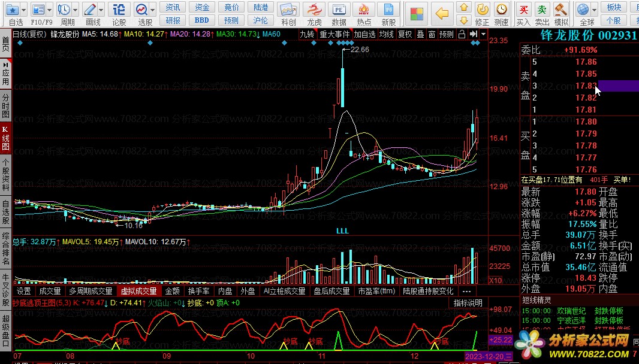The height and width of the screenshot is (364, 639).
Task: Open the 分时图 intraday chart sidebar tab
Action: (6, 106)
